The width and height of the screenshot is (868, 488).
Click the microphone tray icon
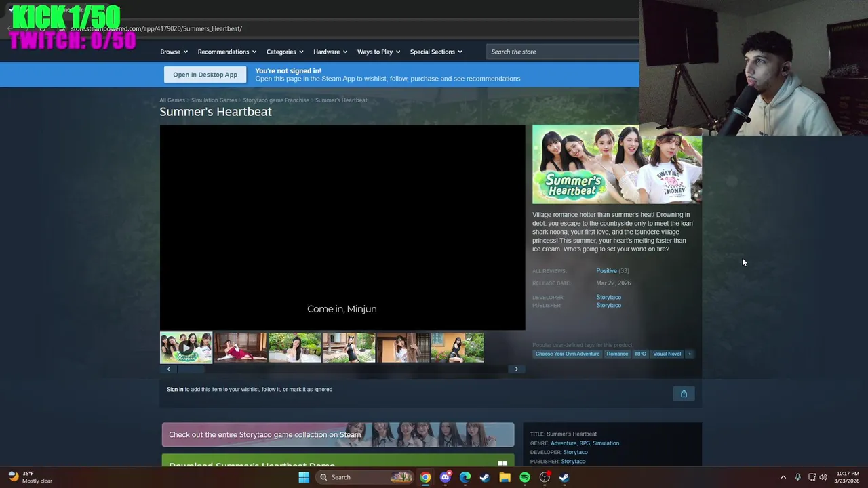tap(797, 477)
